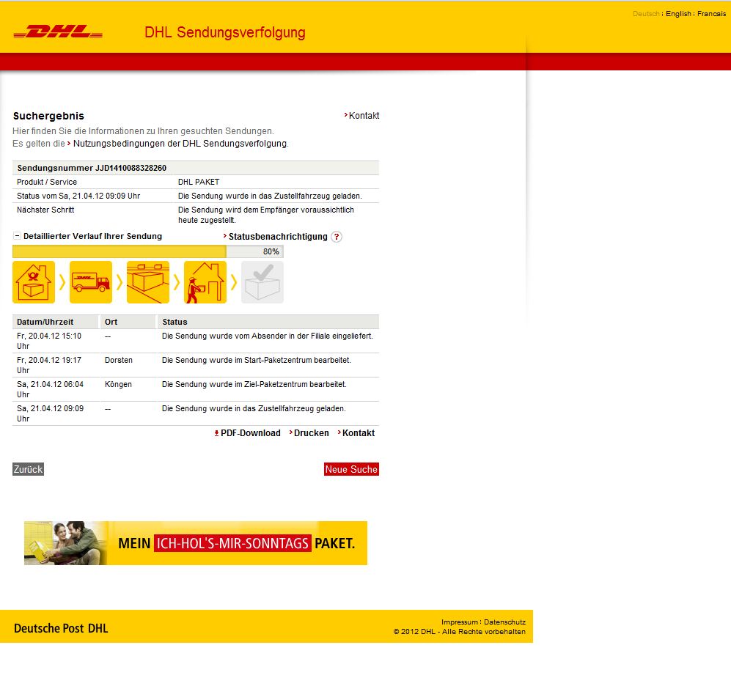Click the Deutsche Post DHL footer logo
This screenshot has height=700, width=731.
click(61, 628)
